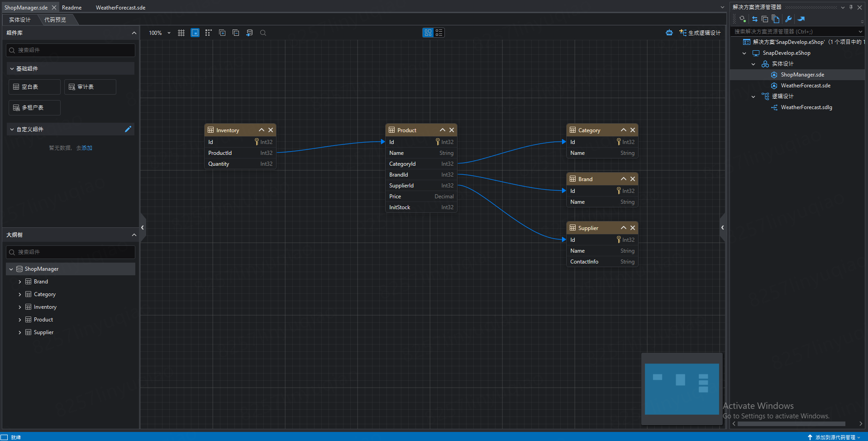The width and height of the screenshot is (868, 441).
Task: Toggle the grid lines display
Action: tap(181, 33)
